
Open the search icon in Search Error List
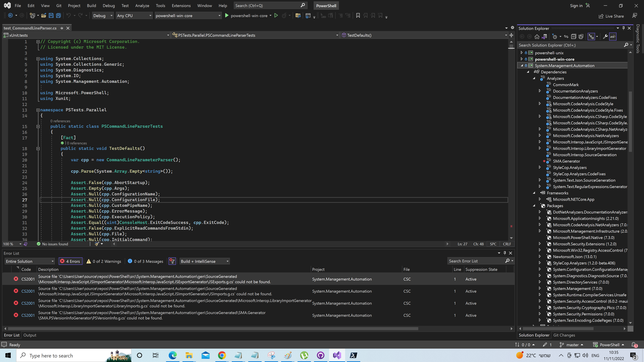508,261
